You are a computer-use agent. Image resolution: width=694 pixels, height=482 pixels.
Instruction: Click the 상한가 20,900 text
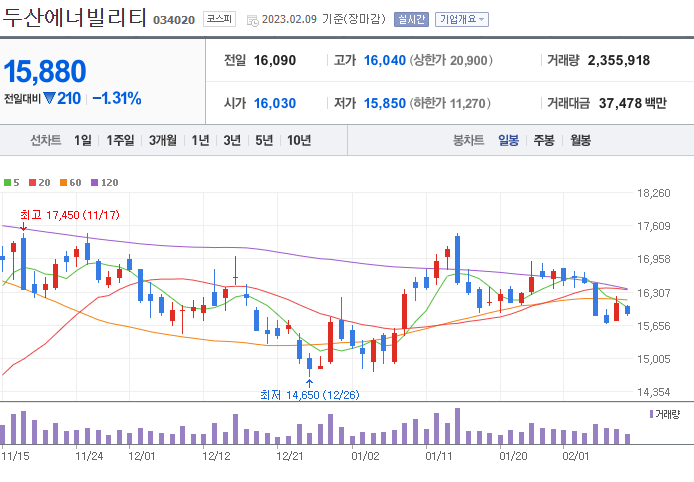[x=451, y=60]
